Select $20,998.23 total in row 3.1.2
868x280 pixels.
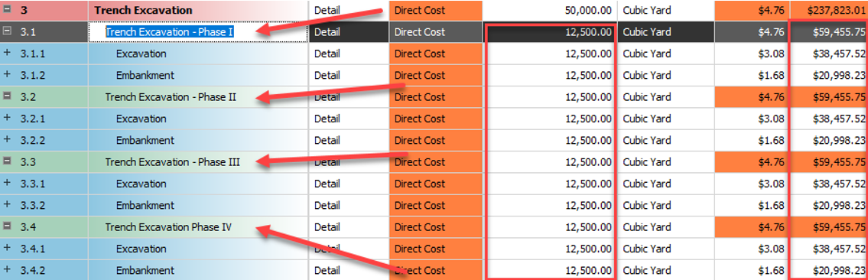829,75
